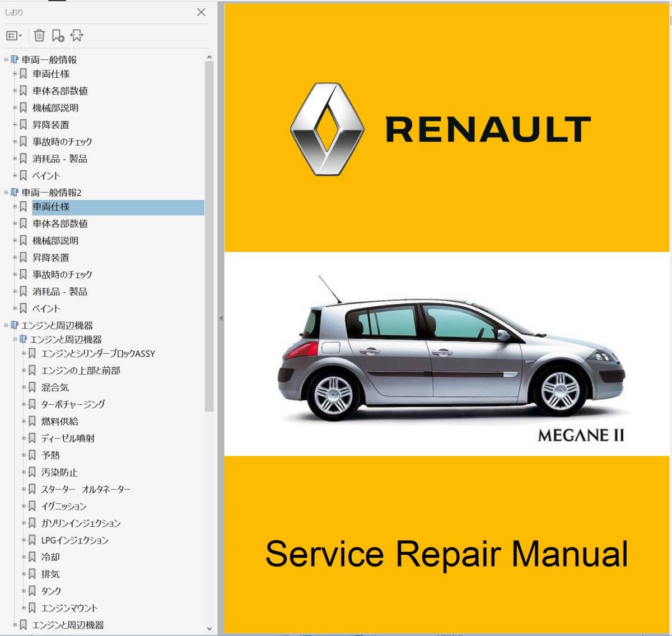Open 車体各部数値 under 車両一般情報
Viewport: 672px width, 636px height.
[x=60, y=91]
